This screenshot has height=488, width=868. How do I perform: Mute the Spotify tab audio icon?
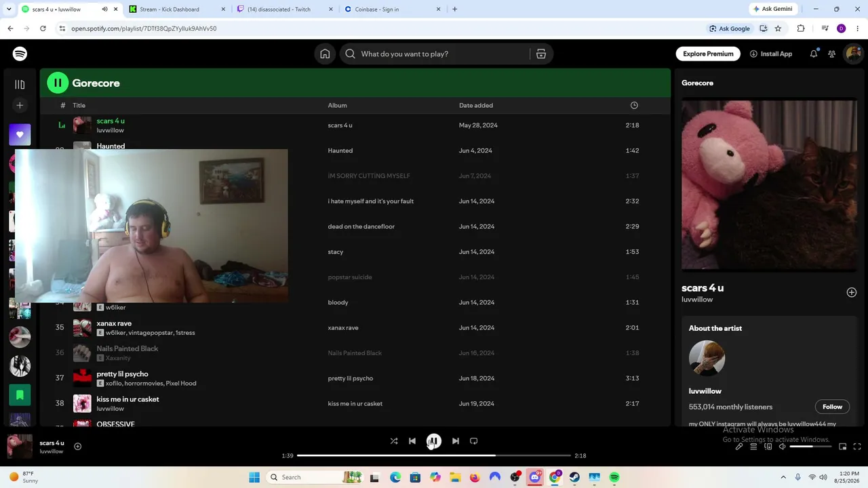[x=104, y=9]
